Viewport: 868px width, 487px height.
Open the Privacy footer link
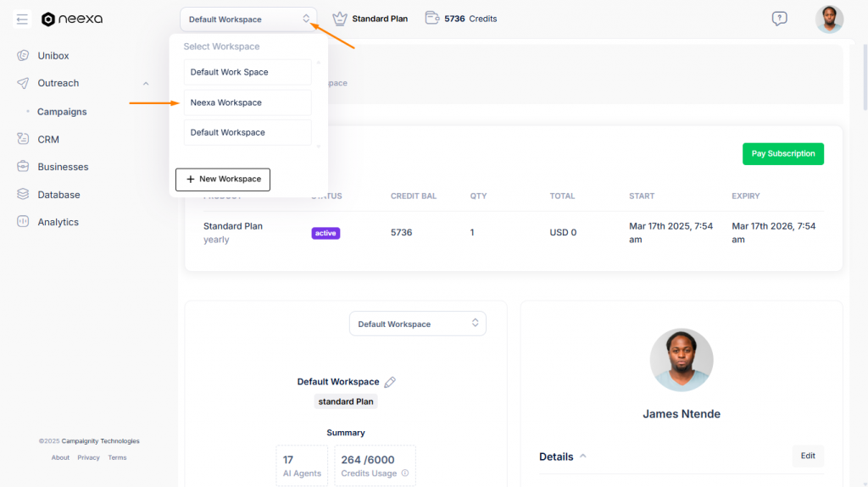(x=88, y=457)
